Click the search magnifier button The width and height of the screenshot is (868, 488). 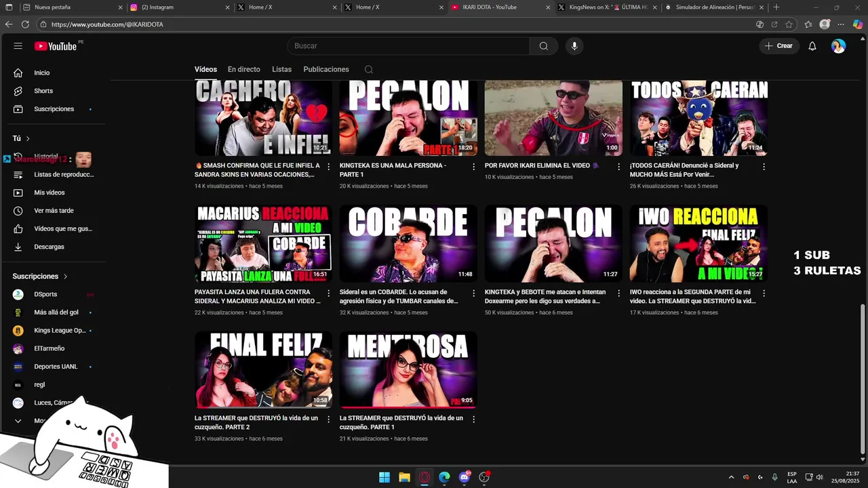(543, 46)
